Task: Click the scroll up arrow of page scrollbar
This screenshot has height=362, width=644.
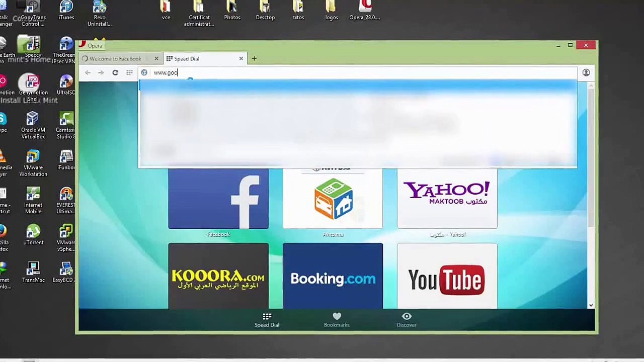Action: (x=591, y=85)
